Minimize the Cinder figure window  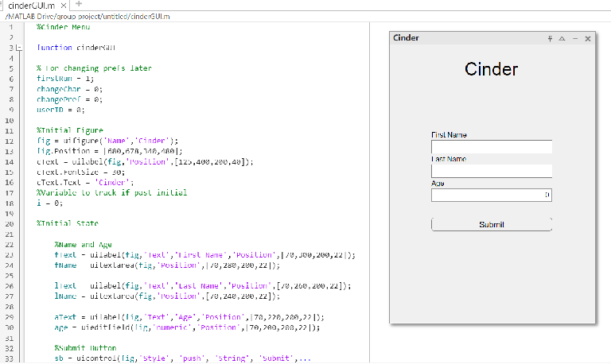pos(574,38)
